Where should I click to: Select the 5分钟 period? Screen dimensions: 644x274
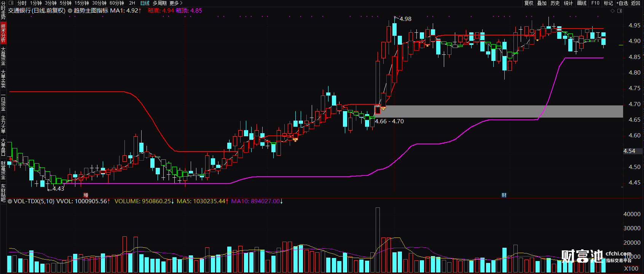pos(65,3)
